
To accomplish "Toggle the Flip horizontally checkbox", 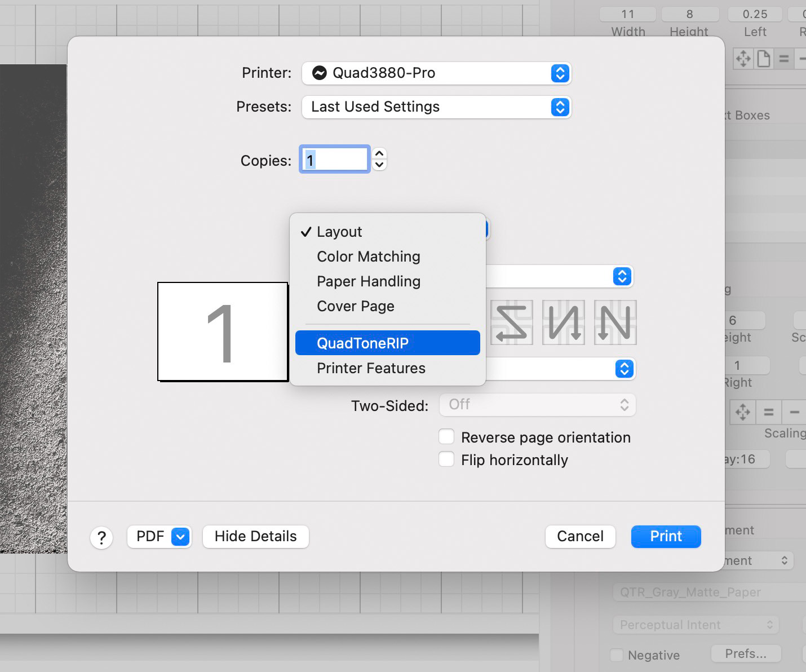I will tap(446, 459).
